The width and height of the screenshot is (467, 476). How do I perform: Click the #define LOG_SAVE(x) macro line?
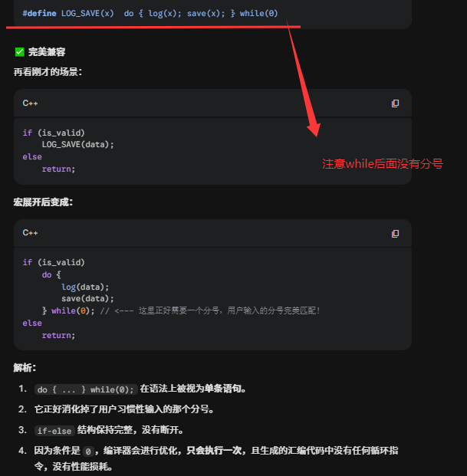pyautogui.click(x=150, y=13)
